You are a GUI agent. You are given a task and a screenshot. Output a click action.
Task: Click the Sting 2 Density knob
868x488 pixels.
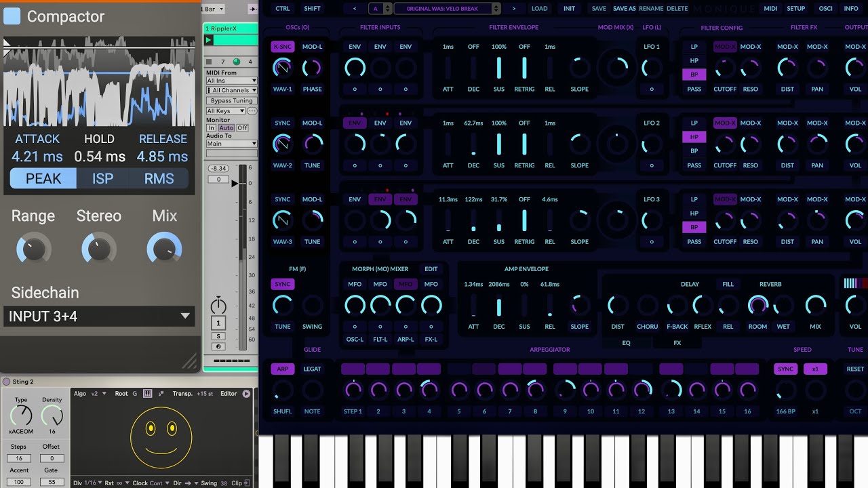point(52,415)
